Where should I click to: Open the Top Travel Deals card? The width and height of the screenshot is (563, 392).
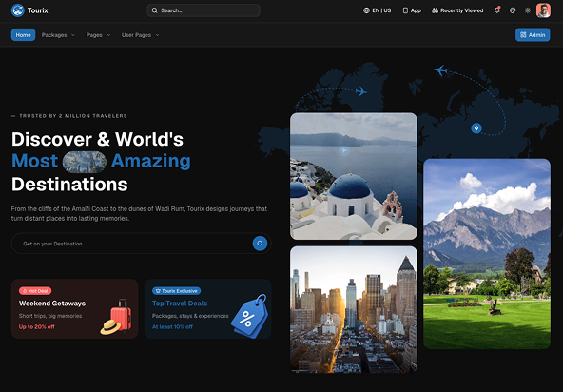(208, 308)
